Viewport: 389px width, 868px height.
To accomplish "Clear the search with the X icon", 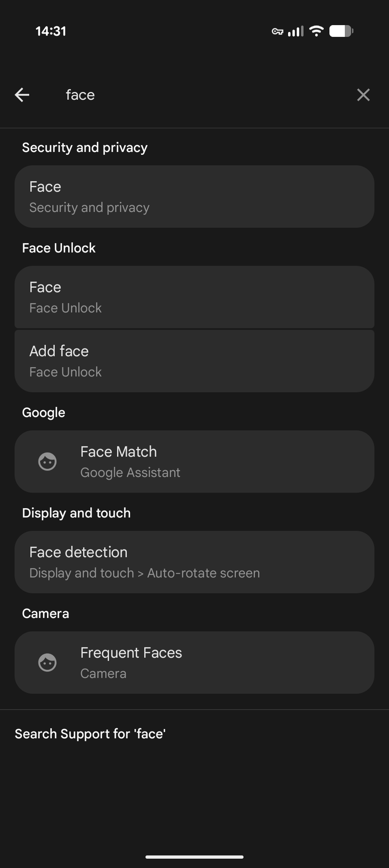I will pos(363,95).
